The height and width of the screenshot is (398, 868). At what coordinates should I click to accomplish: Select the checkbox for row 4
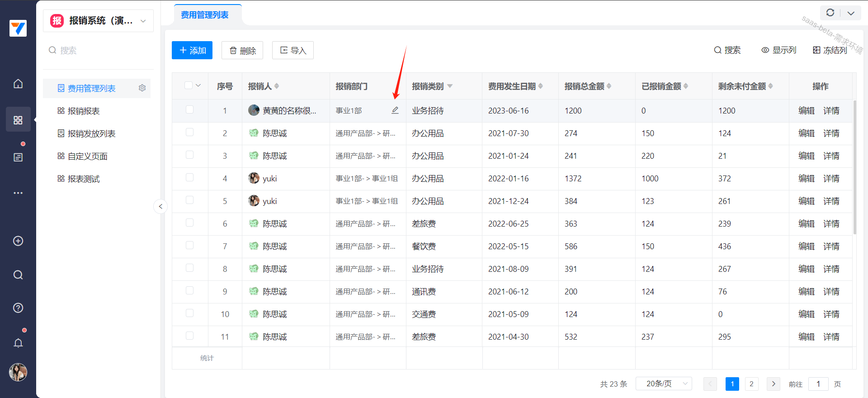(x=189, y=178)
